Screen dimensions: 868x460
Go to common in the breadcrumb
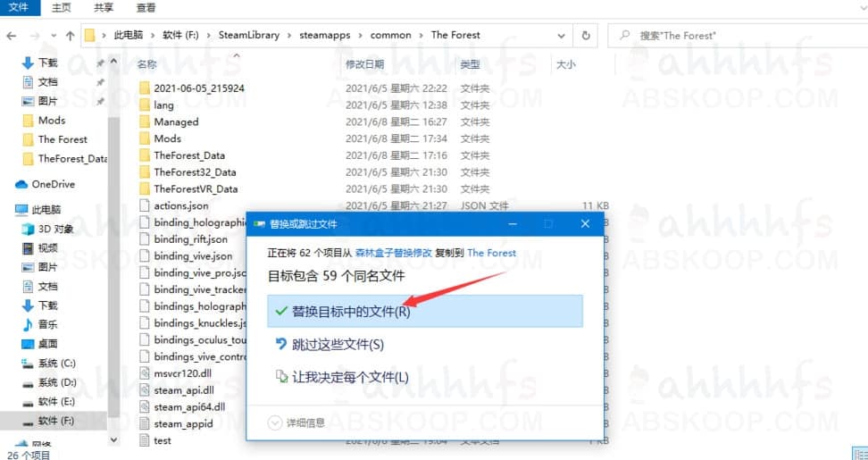click(391, 35)
